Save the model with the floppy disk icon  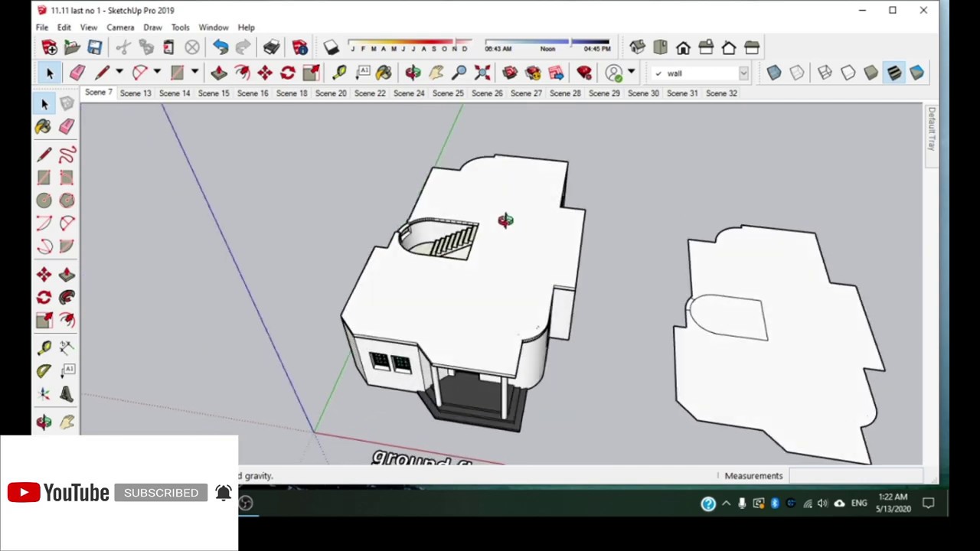94,47
